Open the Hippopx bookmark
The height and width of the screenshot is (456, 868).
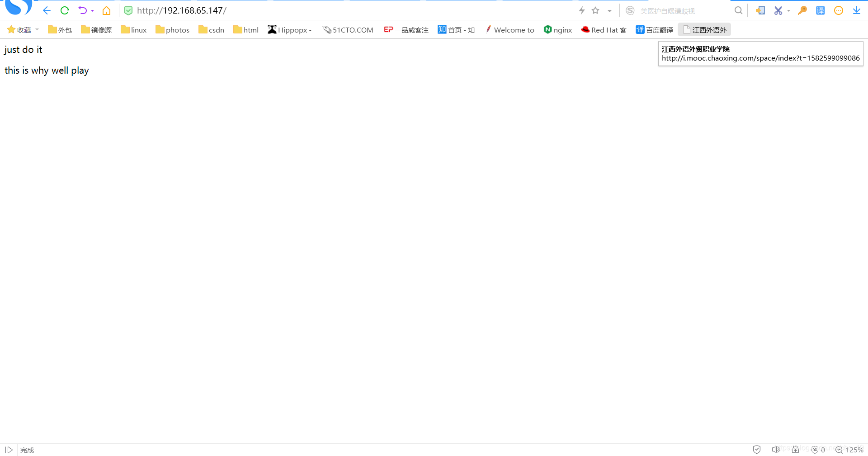[290, 30]
